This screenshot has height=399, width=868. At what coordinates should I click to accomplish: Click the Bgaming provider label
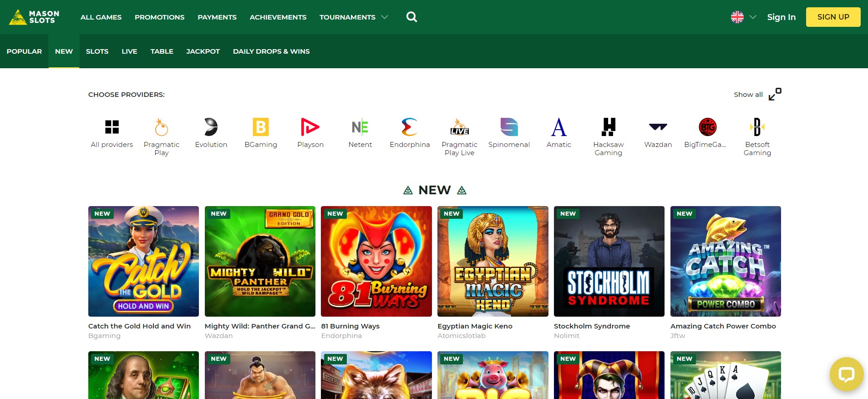[104, 336]
